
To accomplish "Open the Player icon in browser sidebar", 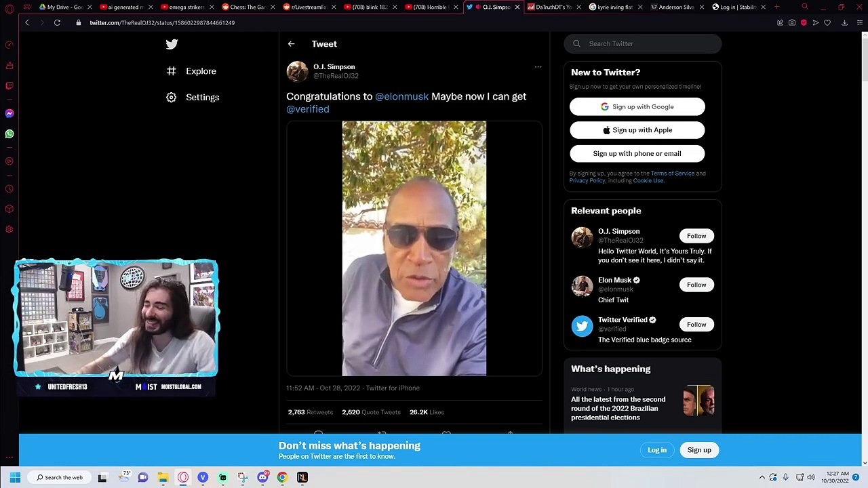I will (x=9, y=161).
